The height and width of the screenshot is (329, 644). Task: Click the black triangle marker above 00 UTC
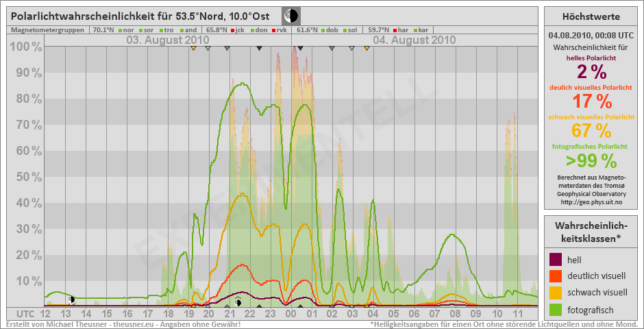click(299, 49)
